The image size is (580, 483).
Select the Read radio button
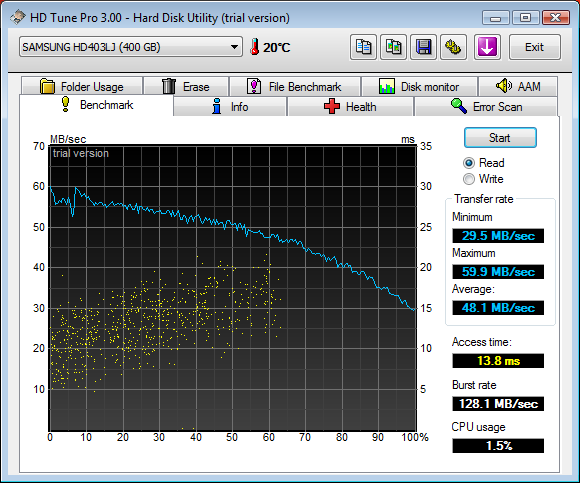tap(469, 163)
